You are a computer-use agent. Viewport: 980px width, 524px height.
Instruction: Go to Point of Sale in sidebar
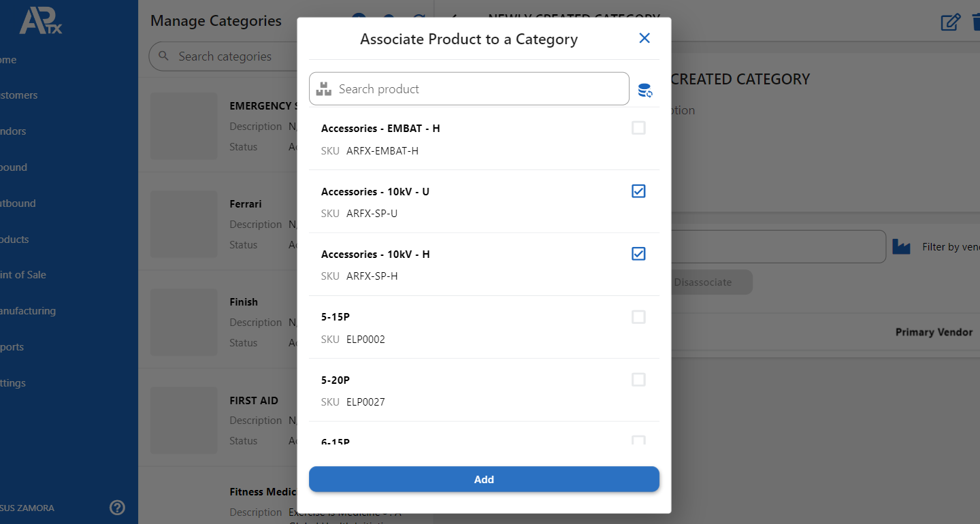coord(23,275)
